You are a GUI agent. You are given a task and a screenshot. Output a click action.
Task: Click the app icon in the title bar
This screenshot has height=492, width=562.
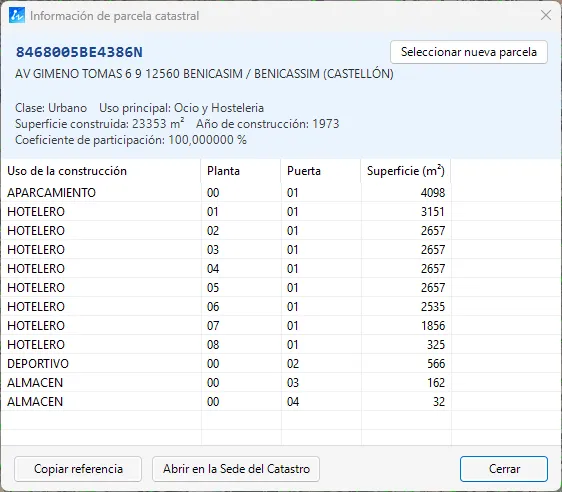point(17,15)
